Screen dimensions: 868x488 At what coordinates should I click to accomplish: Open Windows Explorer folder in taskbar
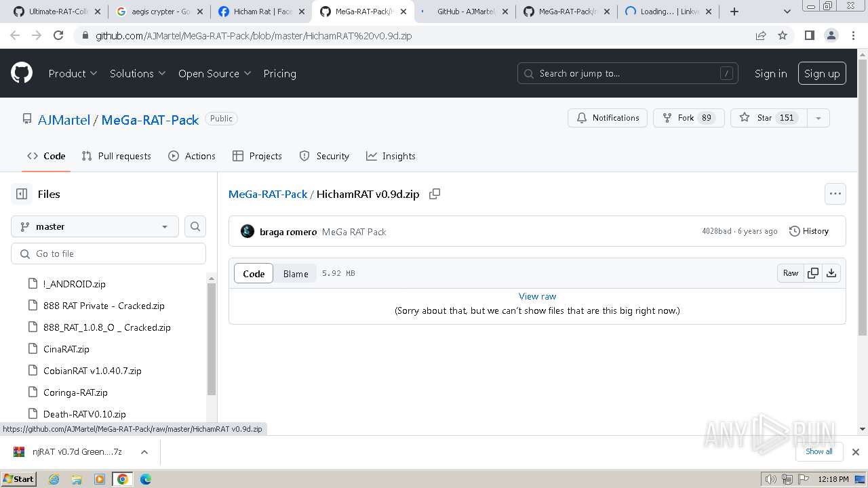tap(77, 479)
